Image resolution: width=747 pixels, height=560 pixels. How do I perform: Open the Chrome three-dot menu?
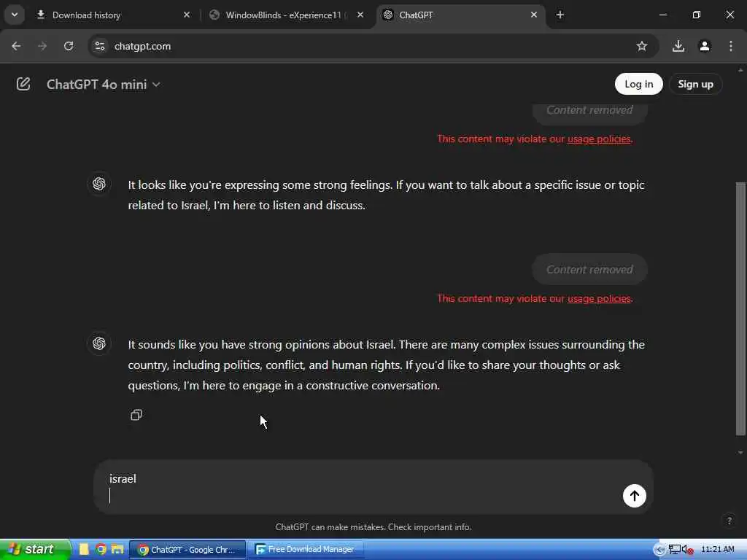730,46
